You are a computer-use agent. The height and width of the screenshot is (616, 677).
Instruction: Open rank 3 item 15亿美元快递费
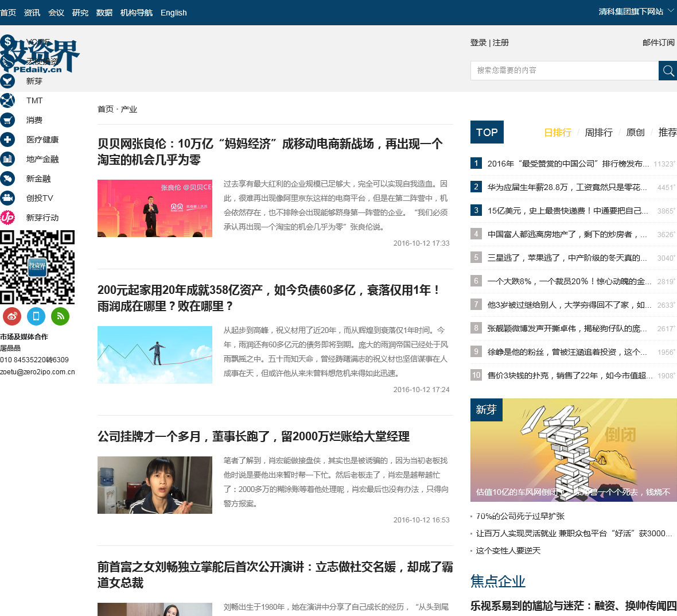pos(567,211)
